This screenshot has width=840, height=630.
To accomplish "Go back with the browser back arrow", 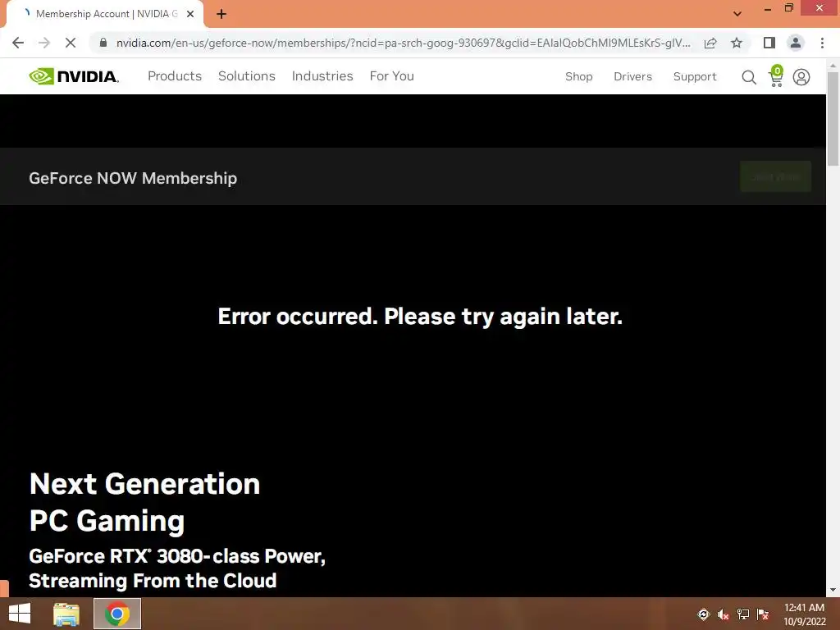I will point(18,43).
